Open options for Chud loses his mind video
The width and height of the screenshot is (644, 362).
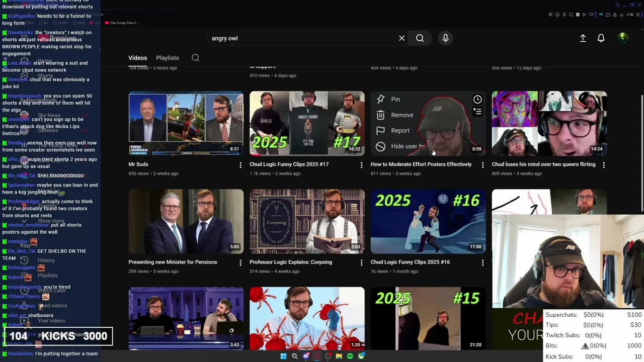[604, 164]
